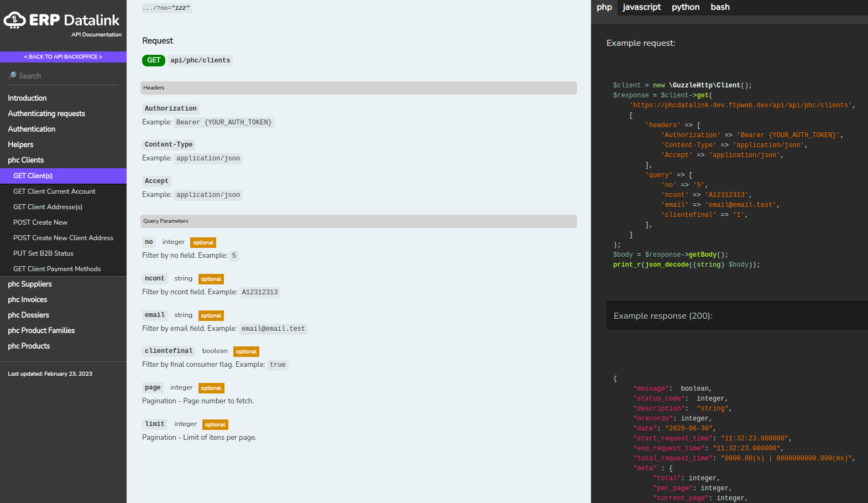Image resolution: width=868 pixels, height=503 pixels.
Task: Expand the phc Suppliers sidebar group
Action: point(30,284)
